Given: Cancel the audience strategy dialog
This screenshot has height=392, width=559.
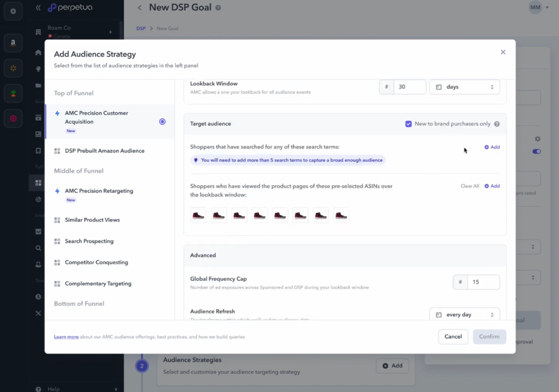Looking at the screenshot, I should [453, 337].
